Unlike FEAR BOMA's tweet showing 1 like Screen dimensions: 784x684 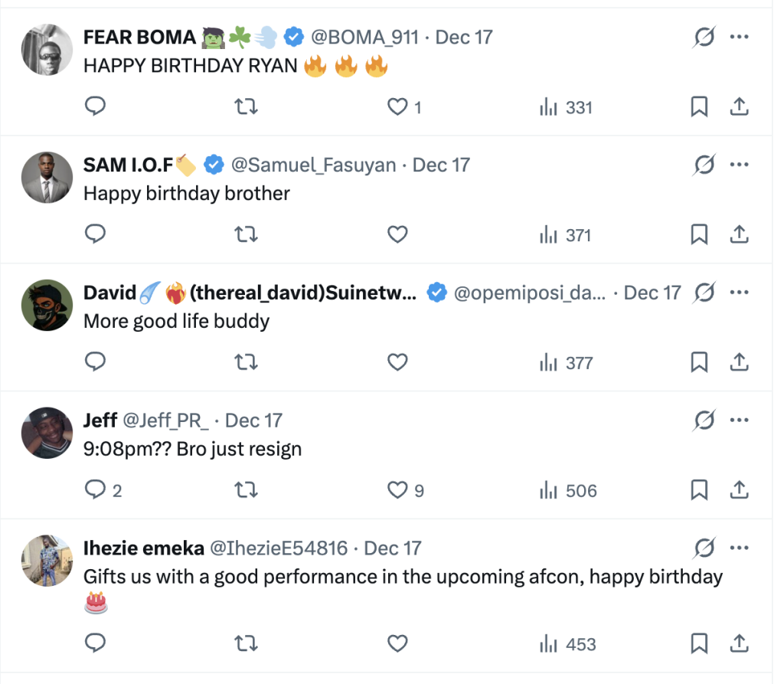tap(397, 106)
